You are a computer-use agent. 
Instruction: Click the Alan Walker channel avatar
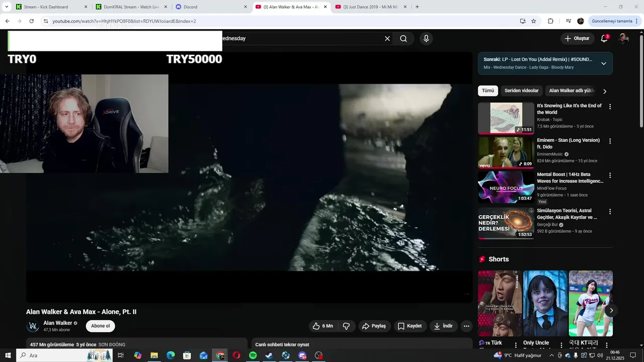(33, 326)
